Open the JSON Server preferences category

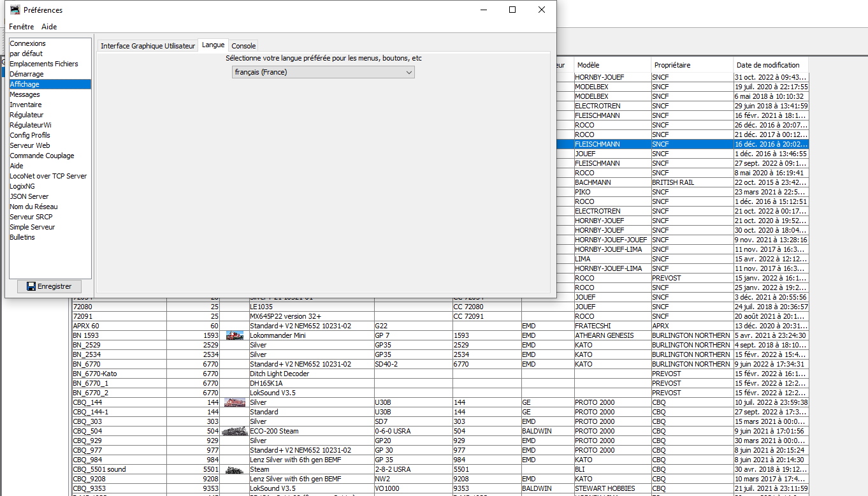(x=50, y=196)
